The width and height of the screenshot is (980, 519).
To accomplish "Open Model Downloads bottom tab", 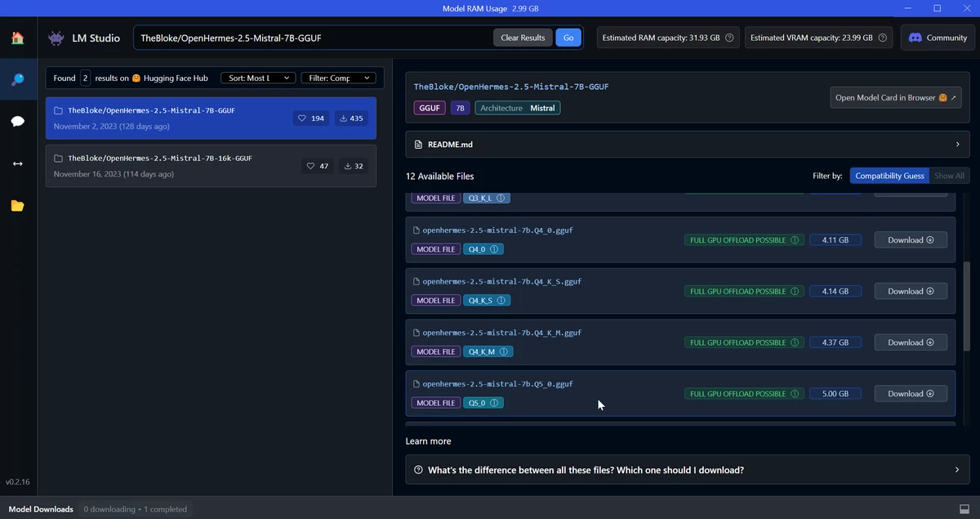I will (x=41, y=509).
